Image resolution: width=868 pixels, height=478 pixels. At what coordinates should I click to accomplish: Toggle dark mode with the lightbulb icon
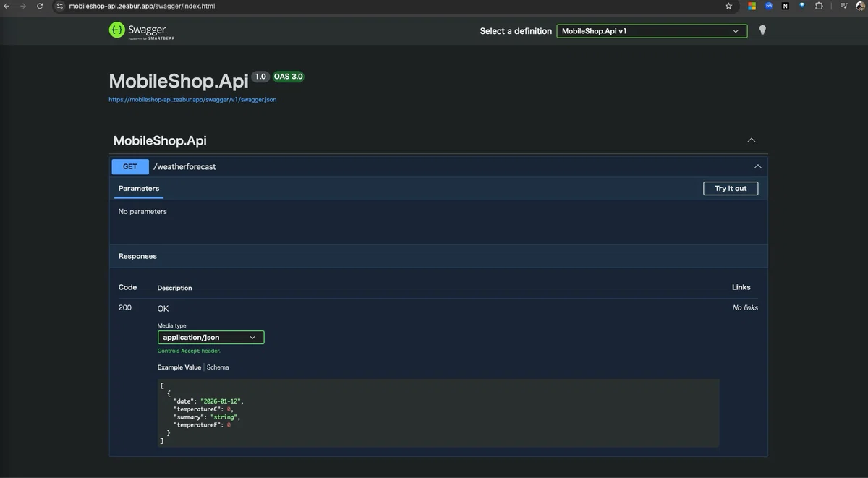click(762, 30)
